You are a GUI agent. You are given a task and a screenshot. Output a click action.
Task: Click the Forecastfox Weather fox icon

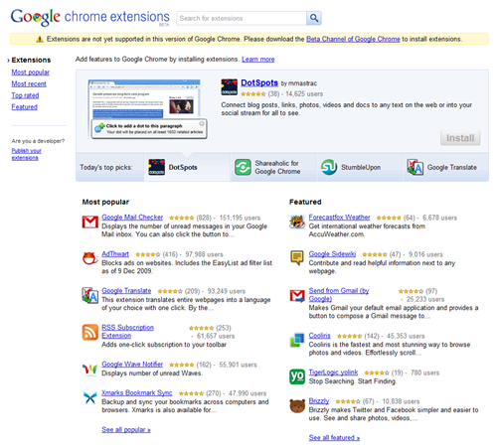click(297, 222)
